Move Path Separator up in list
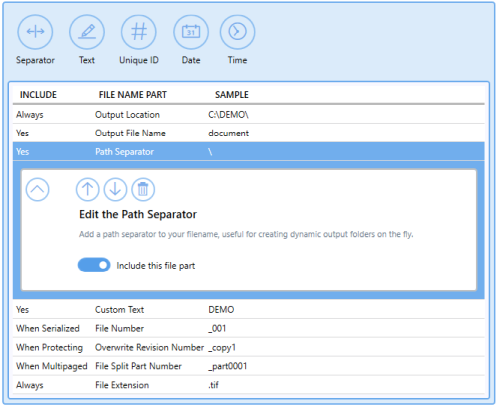 pyautogui.click(x=87, y=189)
